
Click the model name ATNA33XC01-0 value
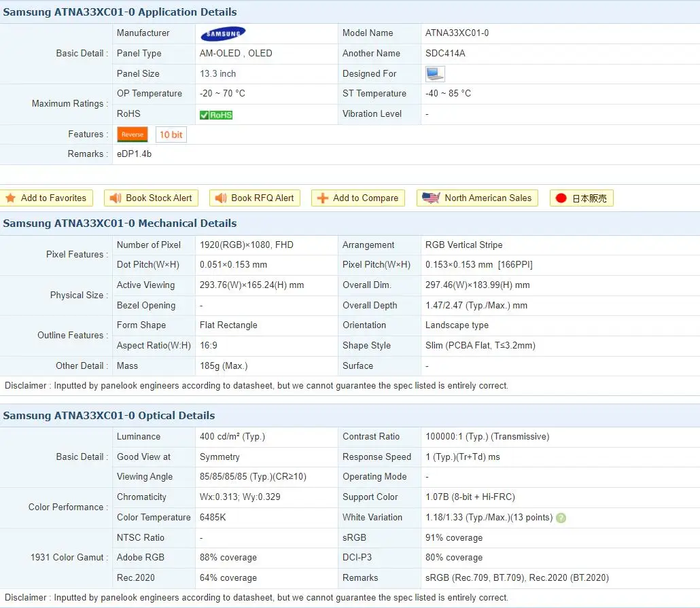point(457,33)
